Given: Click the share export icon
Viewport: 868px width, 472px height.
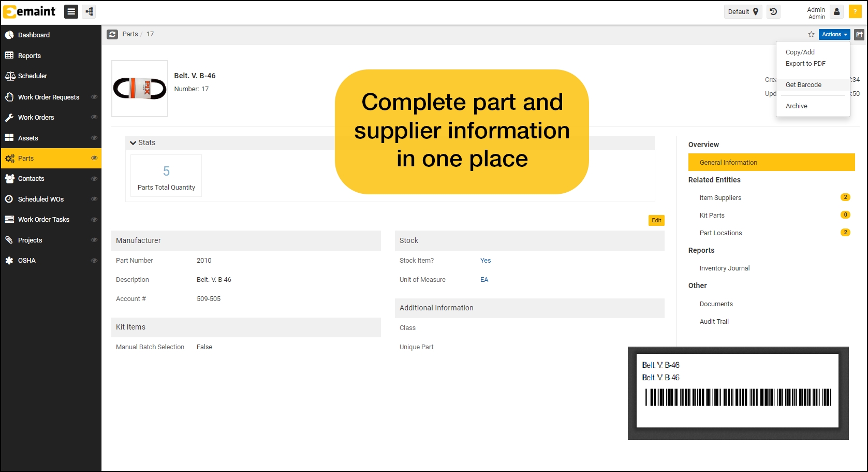Looking at the screenshot, I should coord(859,34).
